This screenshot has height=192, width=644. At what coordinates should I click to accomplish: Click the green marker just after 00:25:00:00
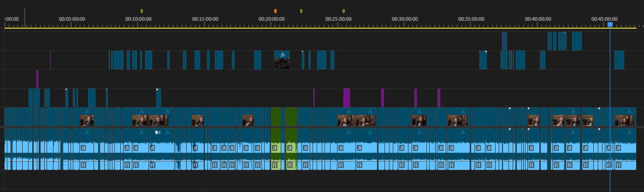pos(344,11)
